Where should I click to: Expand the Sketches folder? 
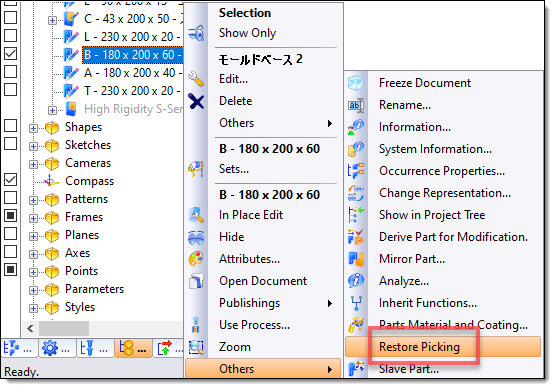33,146
